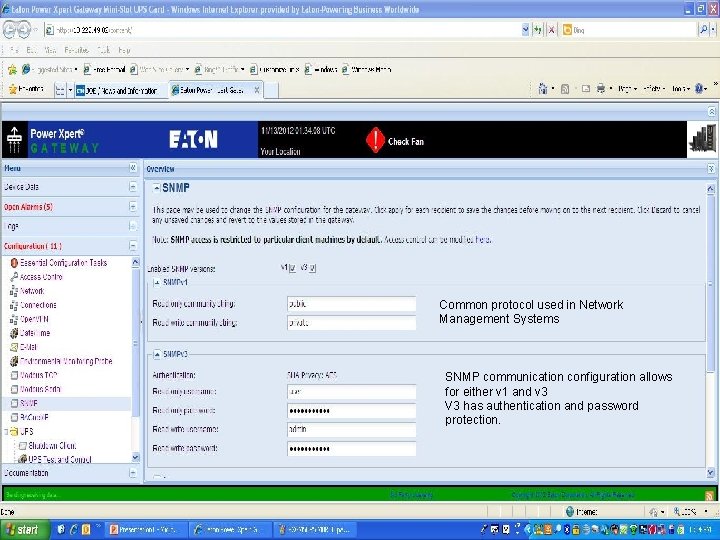Collapse the Menu sidebar with double-arrow

(x=133, y=168)
